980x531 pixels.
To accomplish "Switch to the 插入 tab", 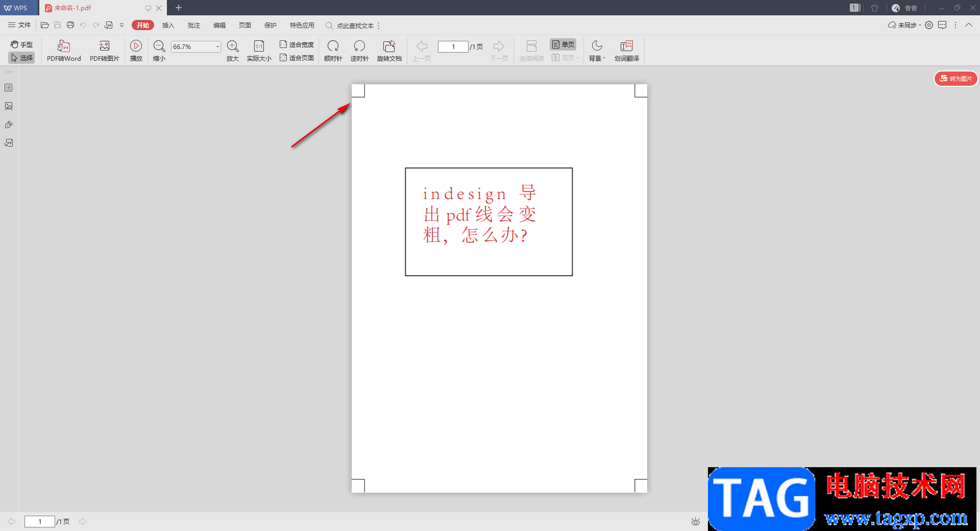I will [168, 25].
